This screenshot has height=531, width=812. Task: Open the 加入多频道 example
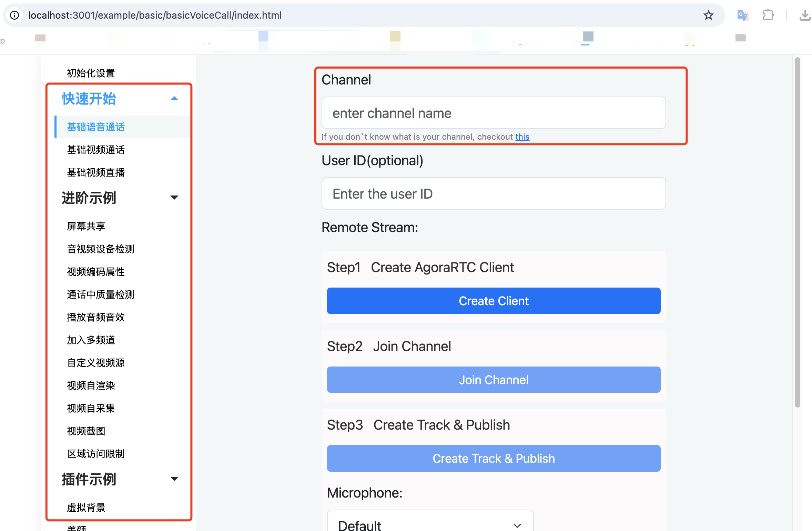click(x=91, y=340)
